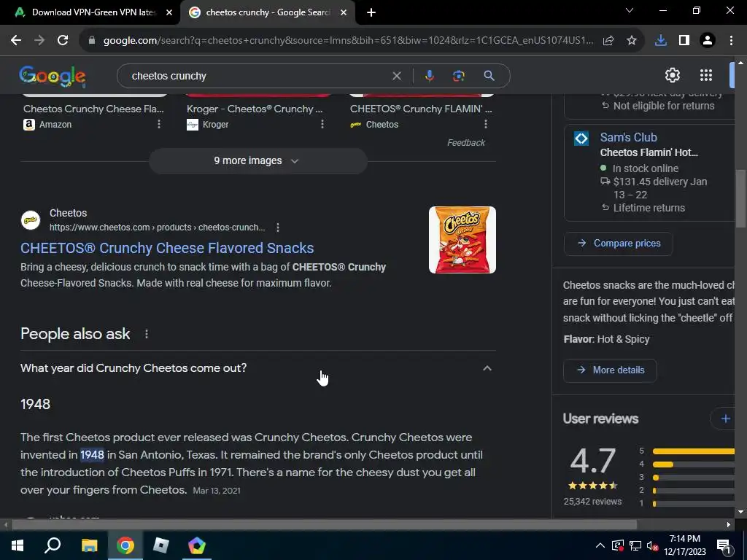This screenshot has width=747, height=560.
Task: Open People also ask options menu
Action: point(147,334)
